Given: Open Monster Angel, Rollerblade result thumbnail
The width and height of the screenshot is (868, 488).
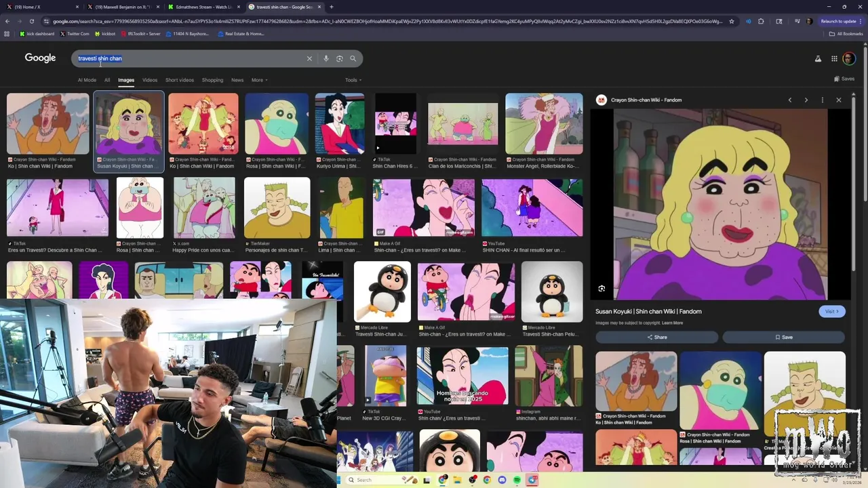Looking at the screenshot, I should [x=544, y=124].
